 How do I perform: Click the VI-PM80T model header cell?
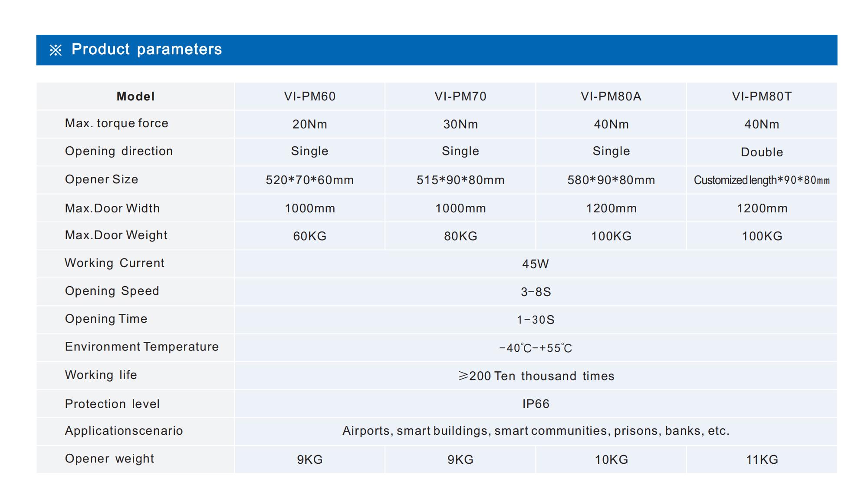(762, 96)
